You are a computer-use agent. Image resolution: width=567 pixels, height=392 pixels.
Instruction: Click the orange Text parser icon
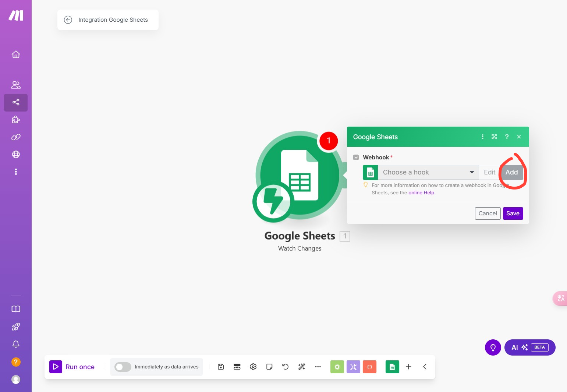[369, 367]
